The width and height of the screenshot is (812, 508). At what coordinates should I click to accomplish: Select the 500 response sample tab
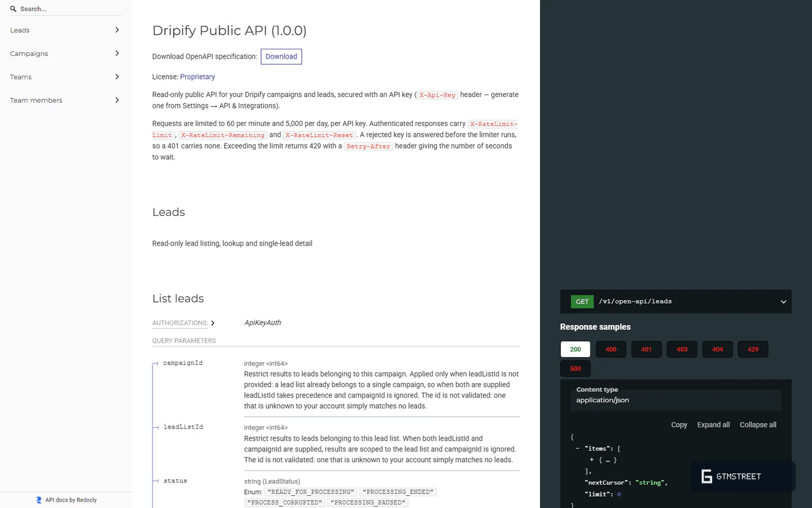(x=575, y=368)
